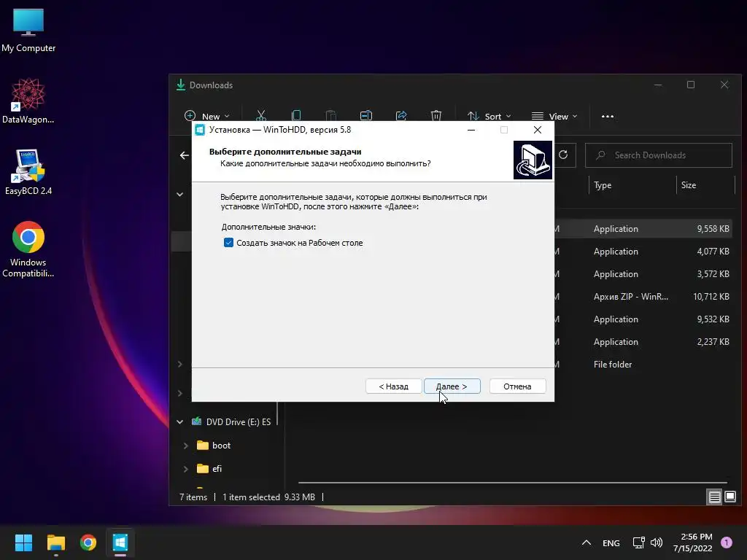Show hidden system tray icons
The image size is (747, 560).
coord(587,542)
